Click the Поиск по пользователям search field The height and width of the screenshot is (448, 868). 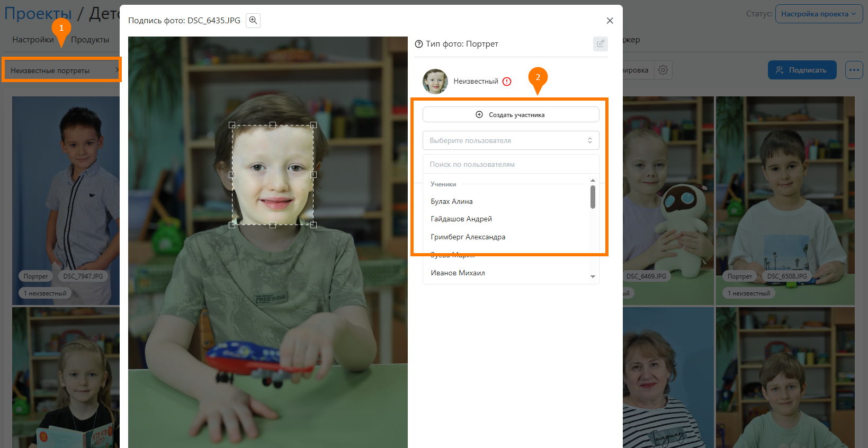coord(511,165)
